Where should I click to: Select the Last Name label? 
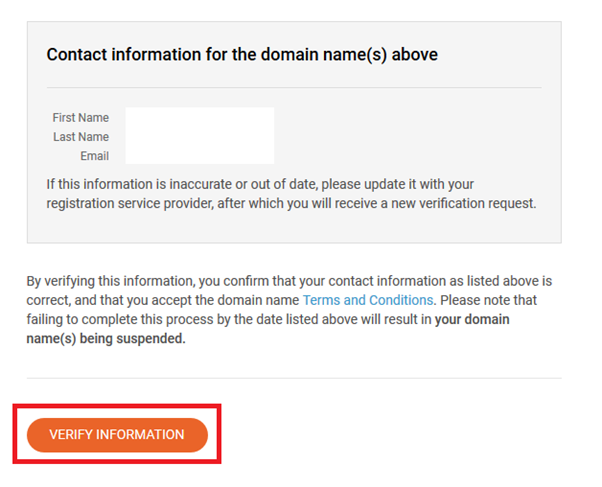(x=81, y=137)
